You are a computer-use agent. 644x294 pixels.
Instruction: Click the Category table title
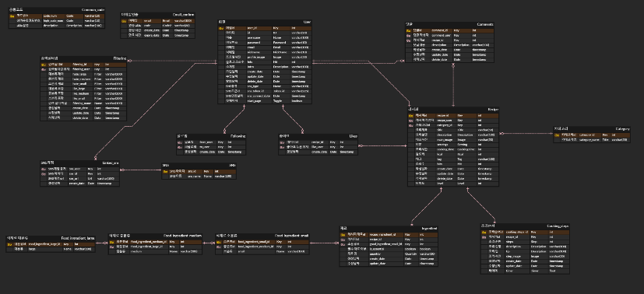coord(623,129)
